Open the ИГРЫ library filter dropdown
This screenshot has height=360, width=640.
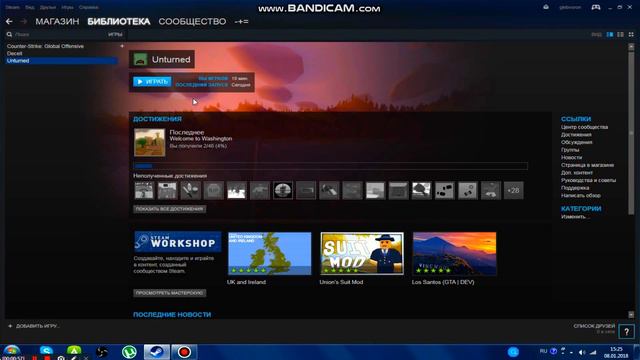115,35
